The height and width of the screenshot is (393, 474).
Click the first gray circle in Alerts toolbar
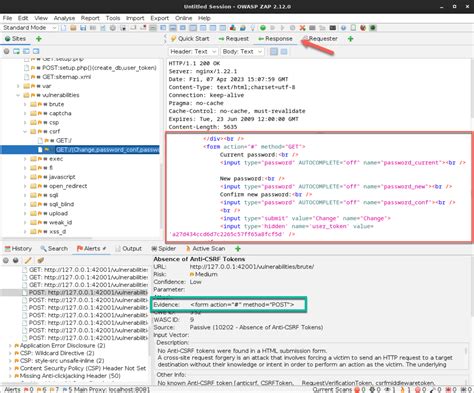click(6, 260)
